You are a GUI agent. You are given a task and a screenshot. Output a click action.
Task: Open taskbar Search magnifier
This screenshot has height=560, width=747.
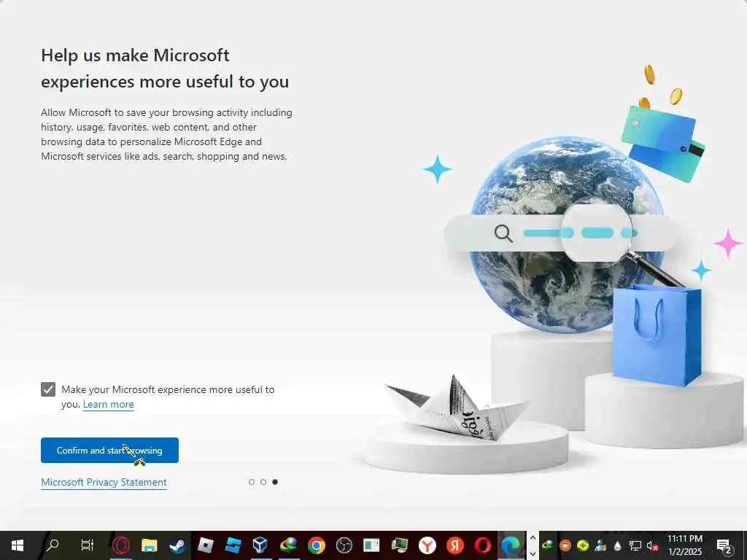(53, 545)
